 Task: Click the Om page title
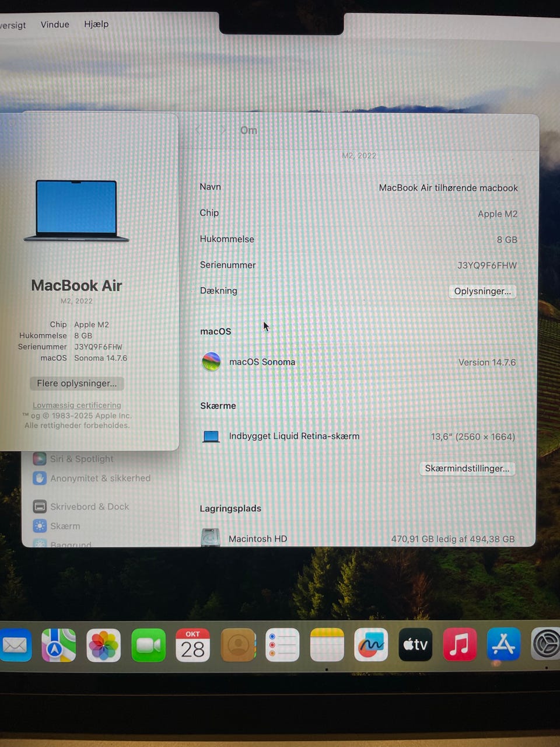249,130
